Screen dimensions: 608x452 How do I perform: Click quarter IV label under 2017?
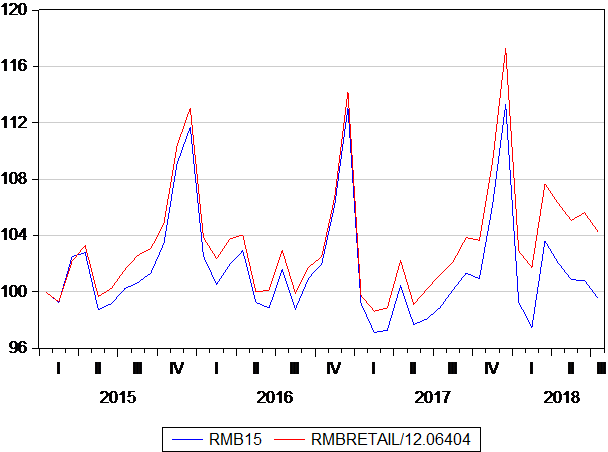492,368
